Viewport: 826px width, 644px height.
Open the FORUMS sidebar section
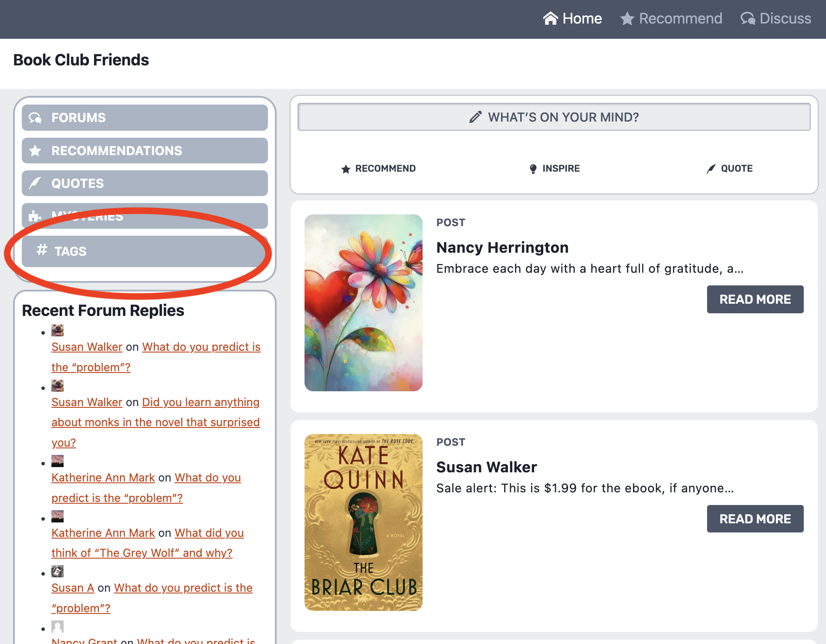[145, 118]
